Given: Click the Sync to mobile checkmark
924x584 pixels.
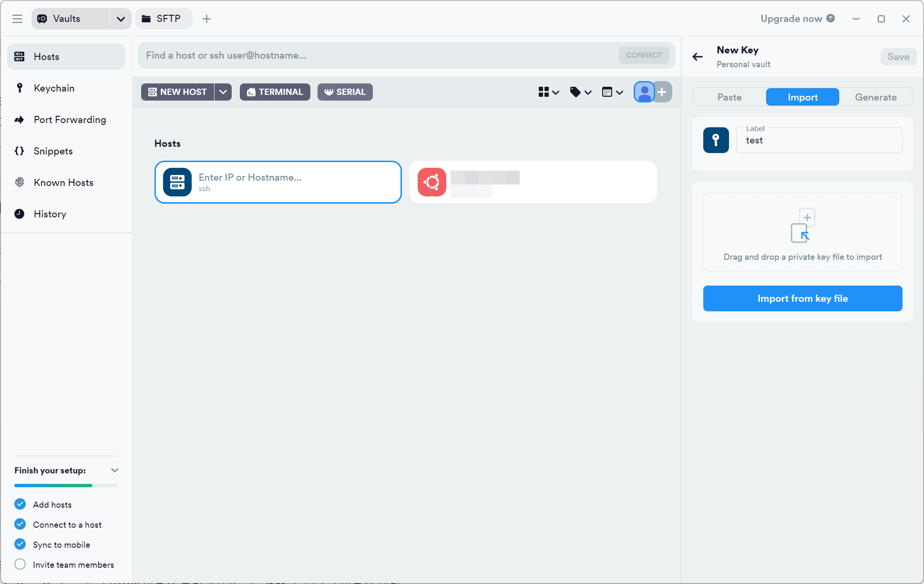Looking at the screenshot, I should pos(20,544).
